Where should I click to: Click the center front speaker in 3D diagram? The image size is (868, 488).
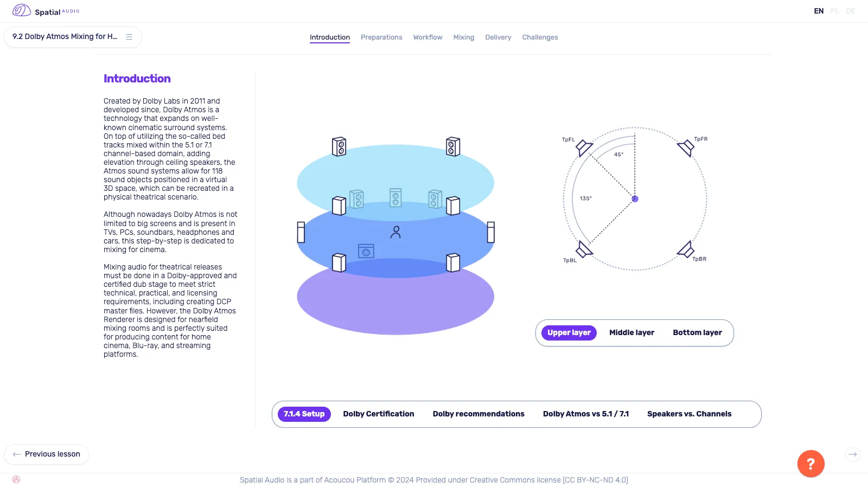click(395, 197)
